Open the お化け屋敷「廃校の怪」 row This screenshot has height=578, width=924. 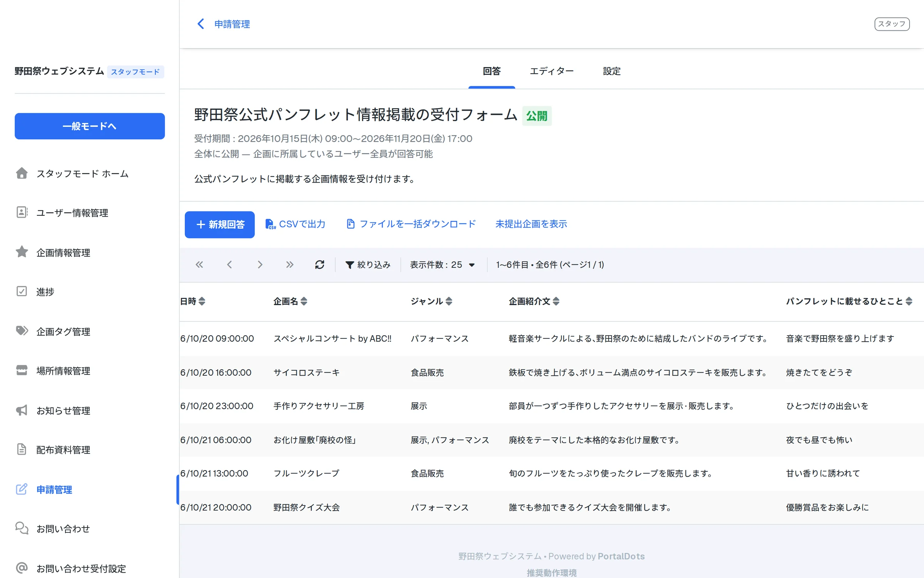[x=551, y=440]
